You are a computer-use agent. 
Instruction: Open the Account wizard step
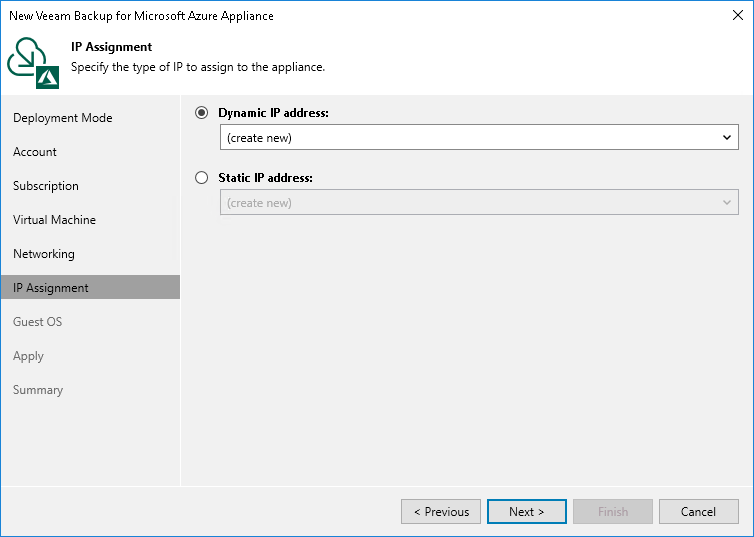[35, 152]
